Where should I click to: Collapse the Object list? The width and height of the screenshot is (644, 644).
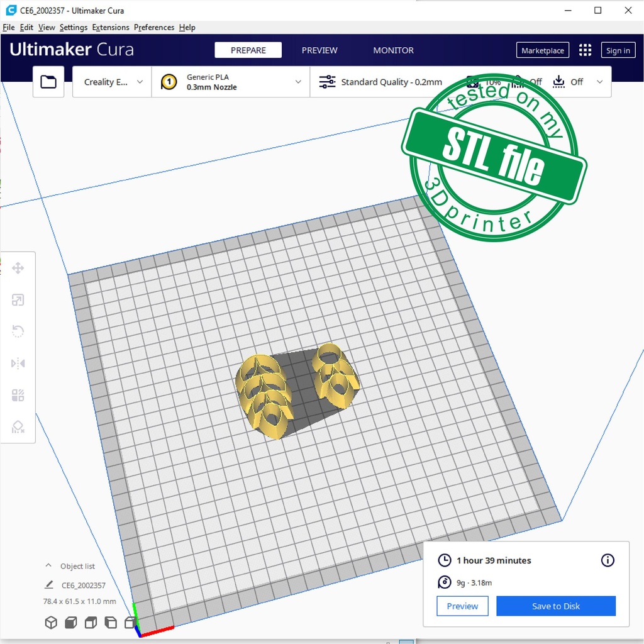pos(48,566)
